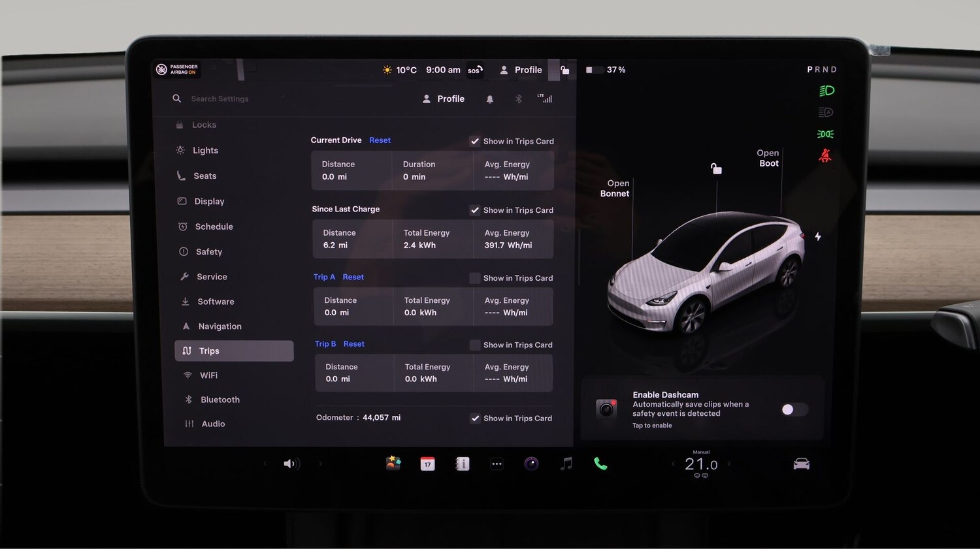Open the music player icon
Screen dimensions: 980x549
[566, 463]
